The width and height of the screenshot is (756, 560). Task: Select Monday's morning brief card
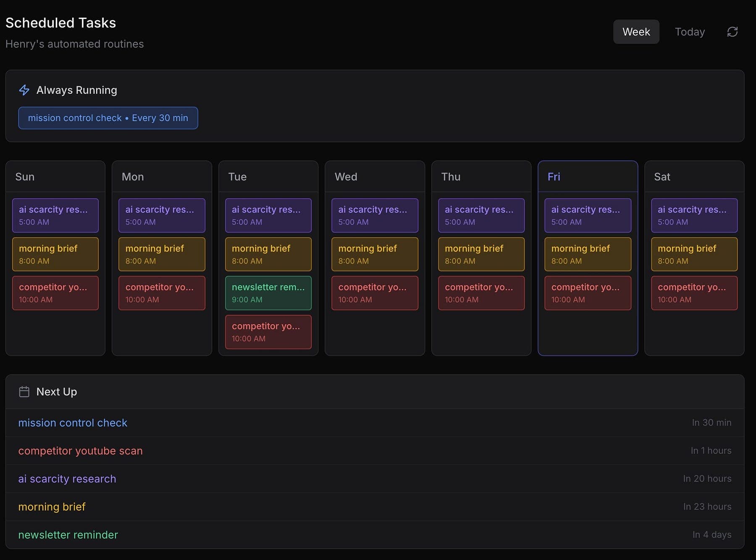click(162, 254)
